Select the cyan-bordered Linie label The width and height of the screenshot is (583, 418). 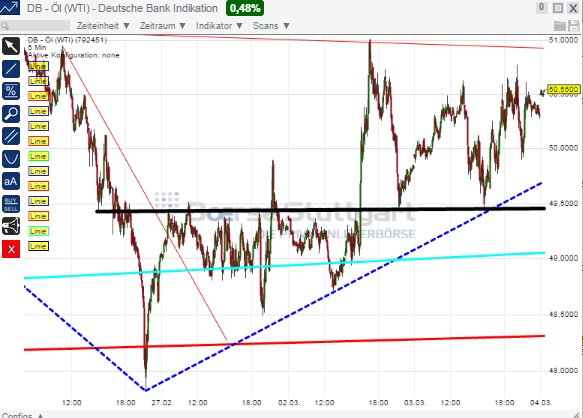click(38, 231)
